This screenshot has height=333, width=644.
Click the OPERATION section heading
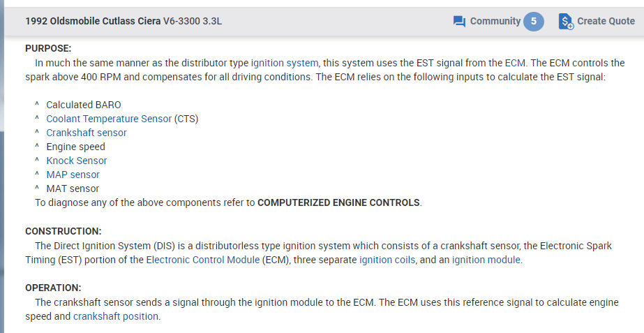53,288
